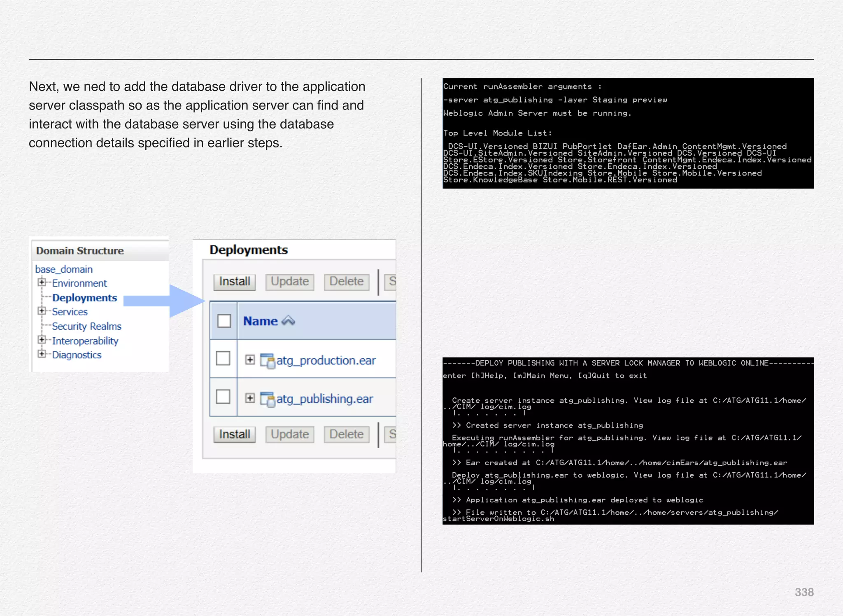Open Security Realms in Domain Structure
843x616 pixels.
click(x=86, y=326)
